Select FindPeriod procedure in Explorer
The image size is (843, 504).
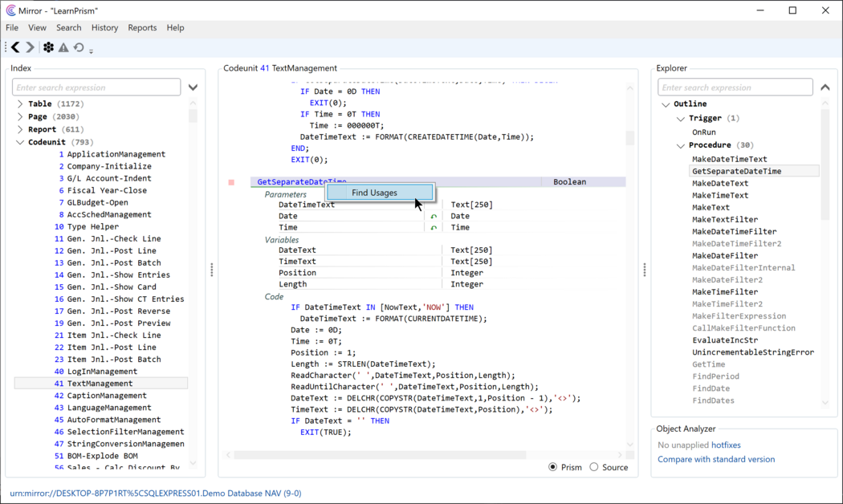coord(715,376)
